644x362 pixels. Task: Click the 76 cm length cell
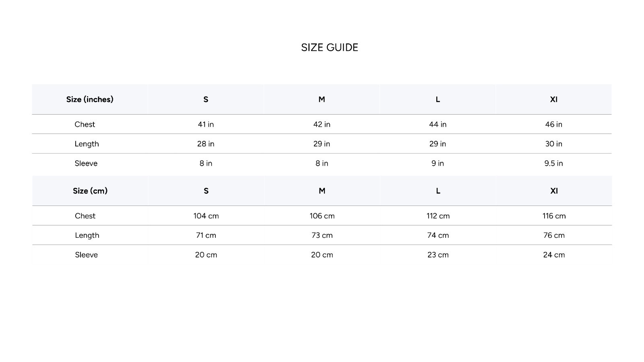coord(554,235)
